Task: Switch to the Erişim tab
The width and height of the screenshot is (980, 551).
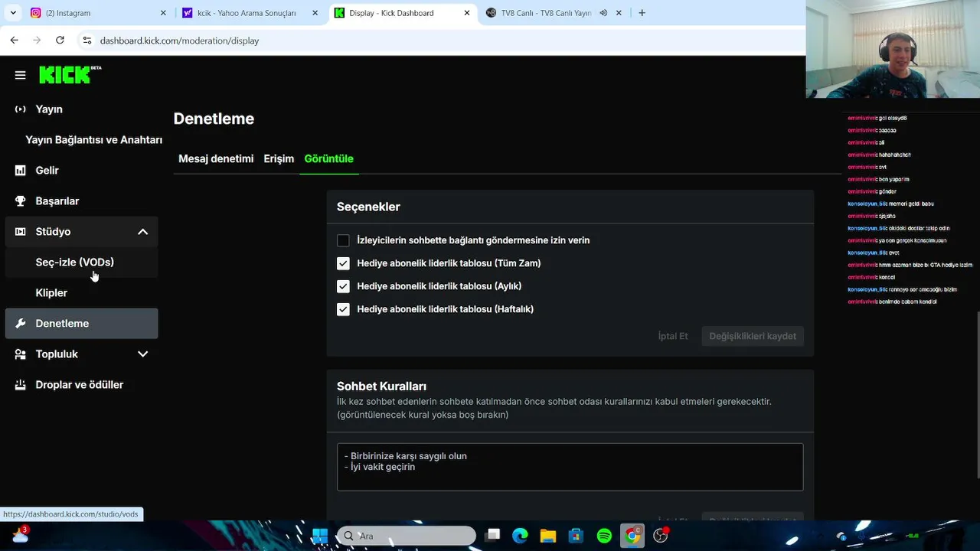Action: point(279,158)
